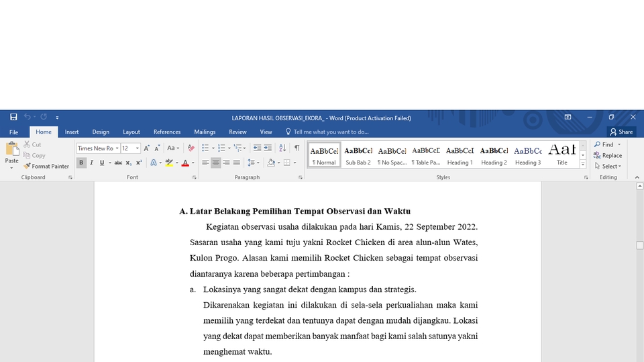644x362 pixels.
Task: Clear all formatting from the selection
Action: [191, 148]
